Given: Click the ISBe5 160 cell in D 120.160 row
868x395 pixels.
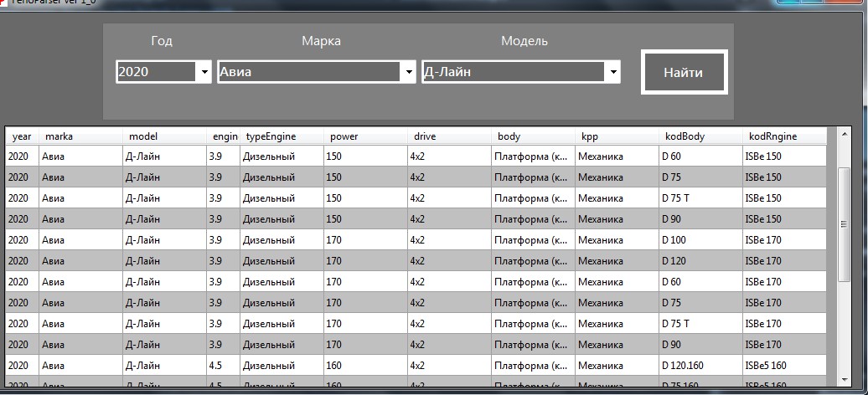Looking at the screenshot, I should coord(784,366).
